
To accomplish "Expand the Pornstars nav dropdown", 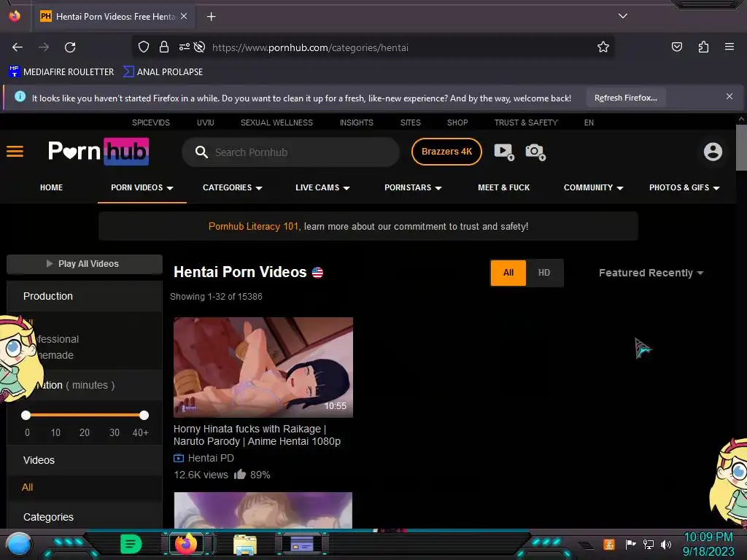I will point(413,187).
